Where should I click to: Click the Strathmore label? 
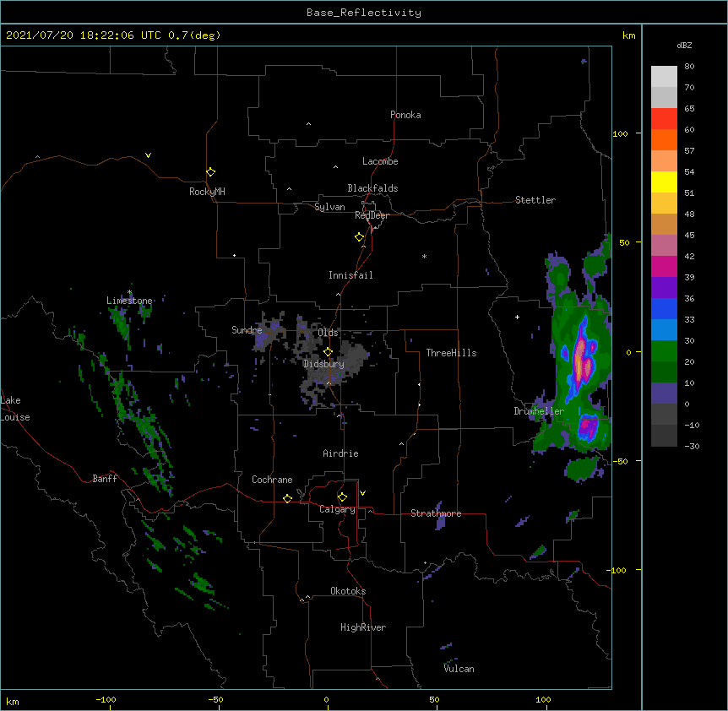coord(436,513)
